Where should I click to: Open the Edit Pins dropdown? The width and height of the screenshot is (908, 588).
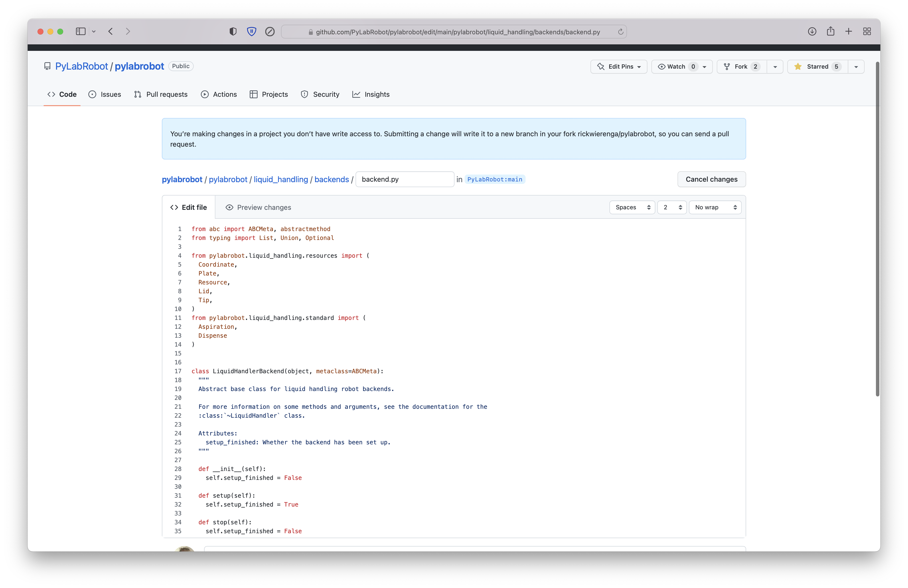[618, 66]
